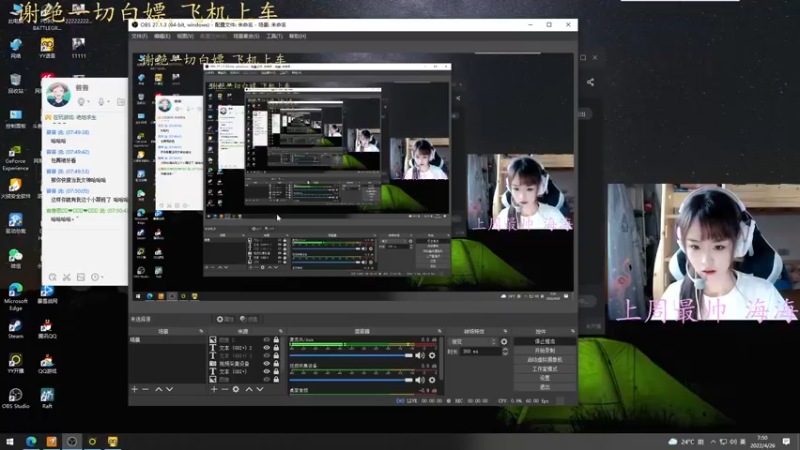The width and height of the screenshot is (800, 450).
Task: Click the share icon in the window behind OBS
Action: [590, 82]
